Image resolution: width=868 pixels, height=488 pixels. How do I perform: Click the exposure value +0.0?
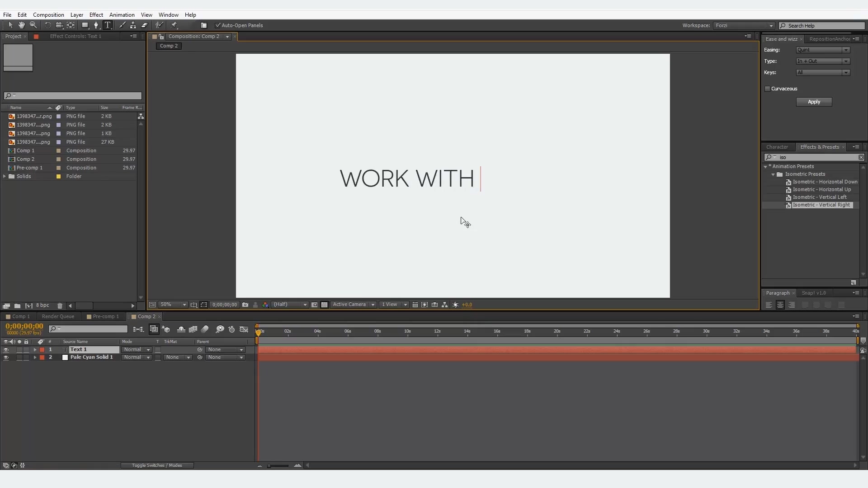point(467,305)
